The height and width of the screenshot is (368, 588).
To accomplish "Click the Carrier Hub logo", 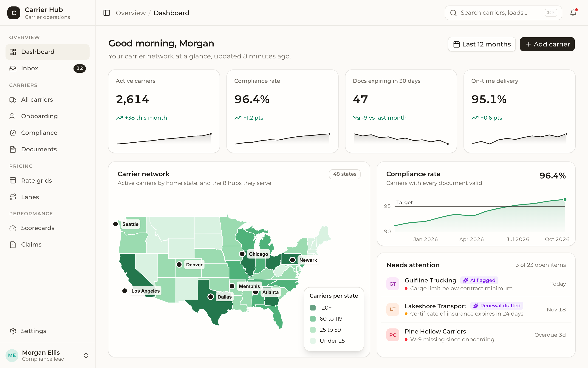I will click(14, 13).
